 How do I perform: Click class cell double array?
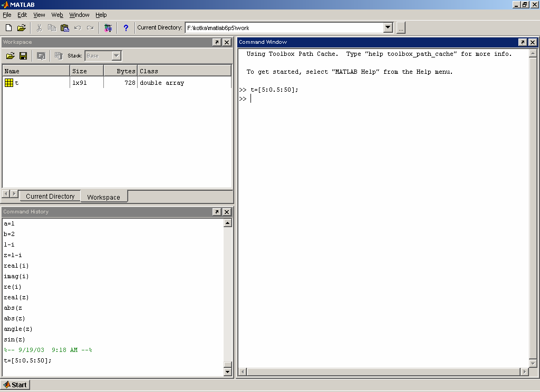tap(162, 83)
